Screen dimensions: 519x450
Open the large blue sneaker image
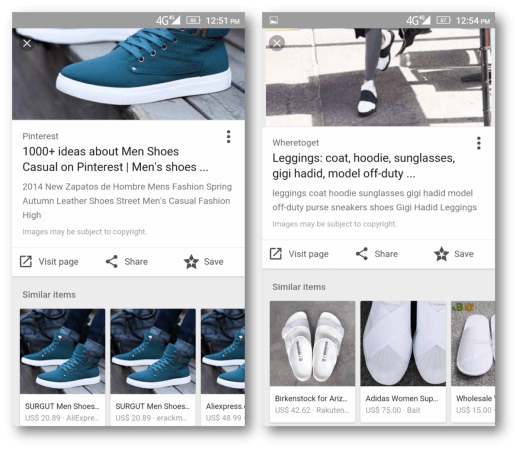(x=128, y=74)
